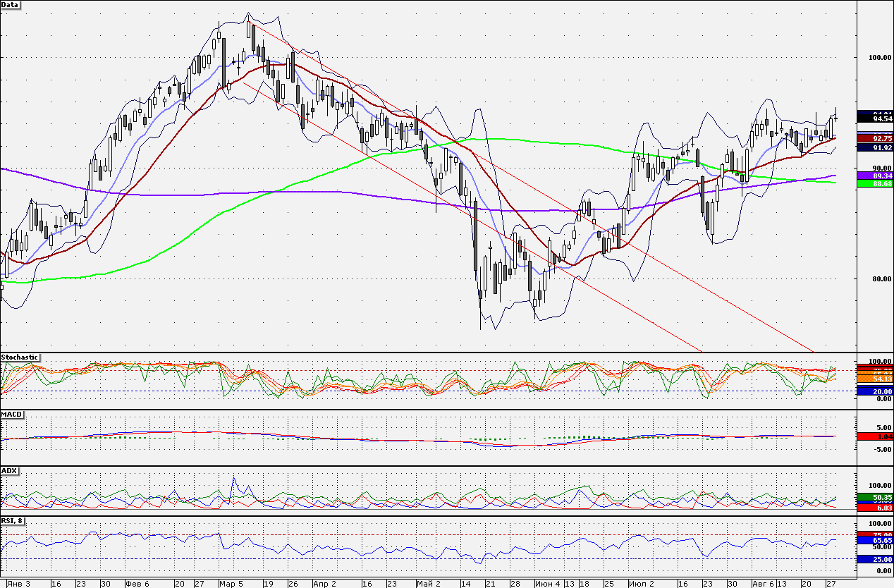Screen dimensions: 894x588
Task: Click the red 6.03 ADX value tag
Action: 876,508
